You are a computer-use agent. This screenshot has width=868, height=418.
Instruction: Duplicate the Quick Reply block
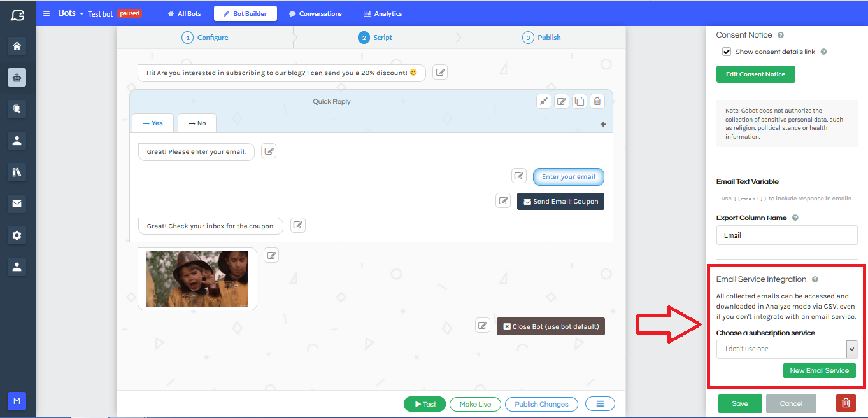click(580, 101)
